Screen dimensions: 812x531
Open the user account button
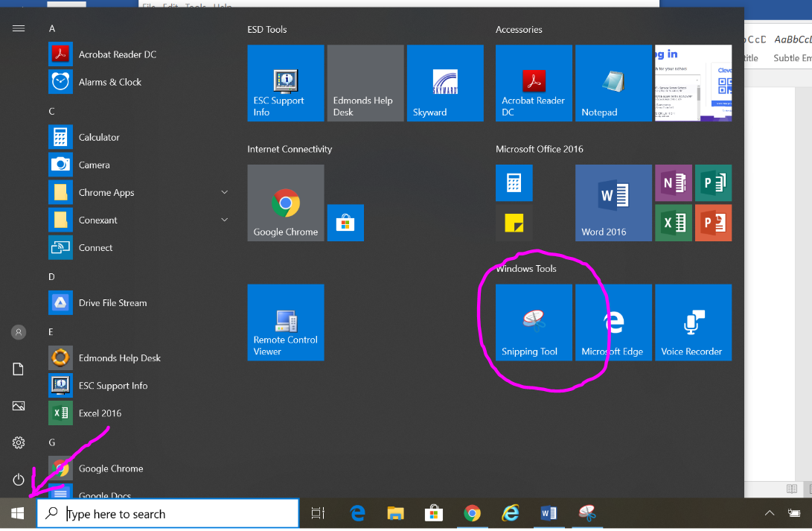point(19,332)
